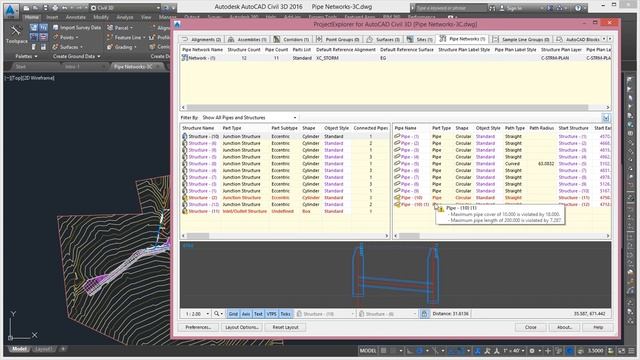Open the View ribbon tab

146,17
